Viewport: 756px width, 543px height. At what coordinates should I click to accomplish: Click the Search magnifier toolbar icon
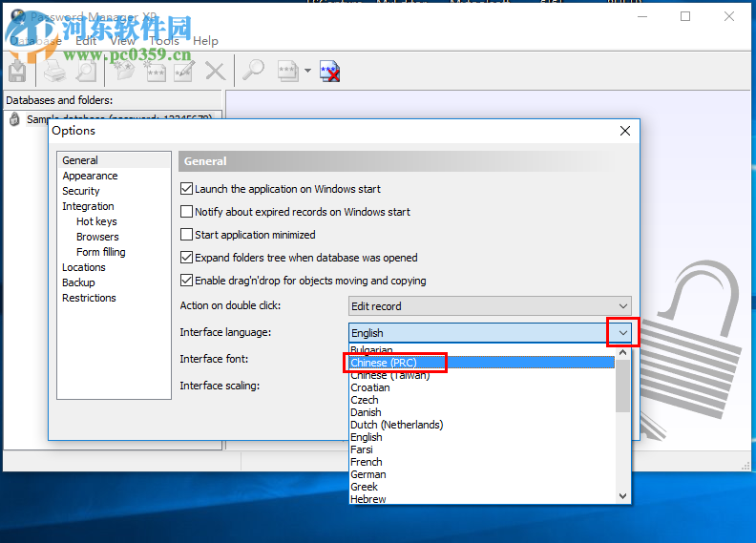coord(253,71)
